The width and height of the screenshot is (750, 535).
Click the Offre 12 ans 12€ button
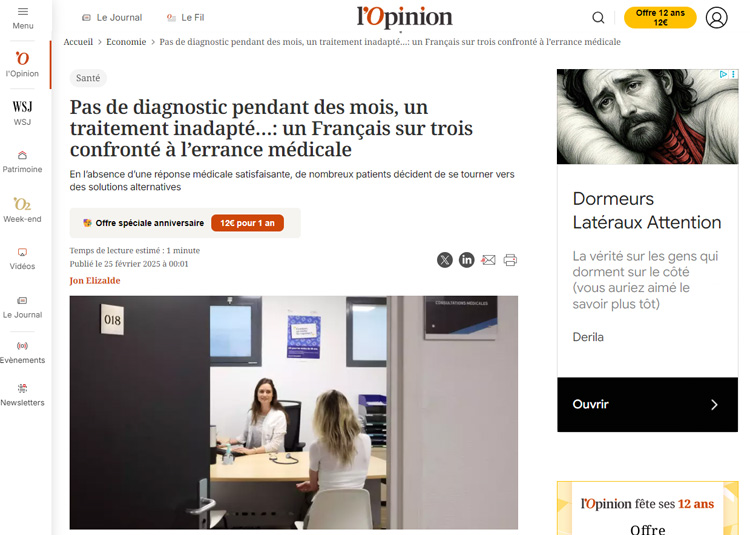[660, 18]
